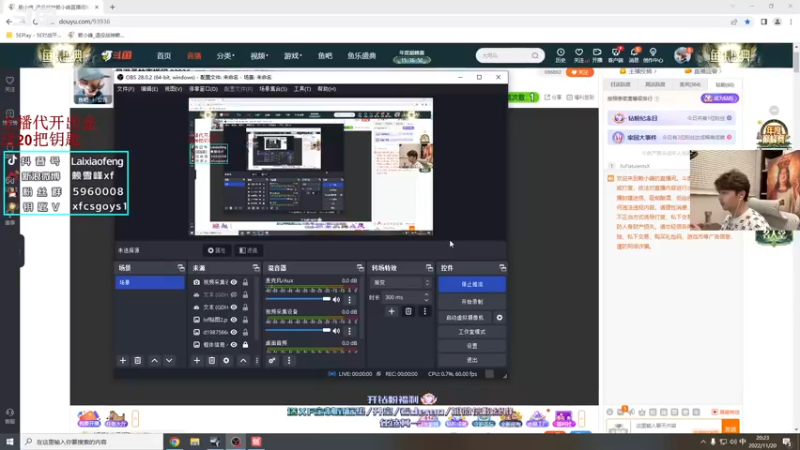Open advanced audio properties gears in the mixer
This screenshot has height=450, width=800.
tap(272, 361)
